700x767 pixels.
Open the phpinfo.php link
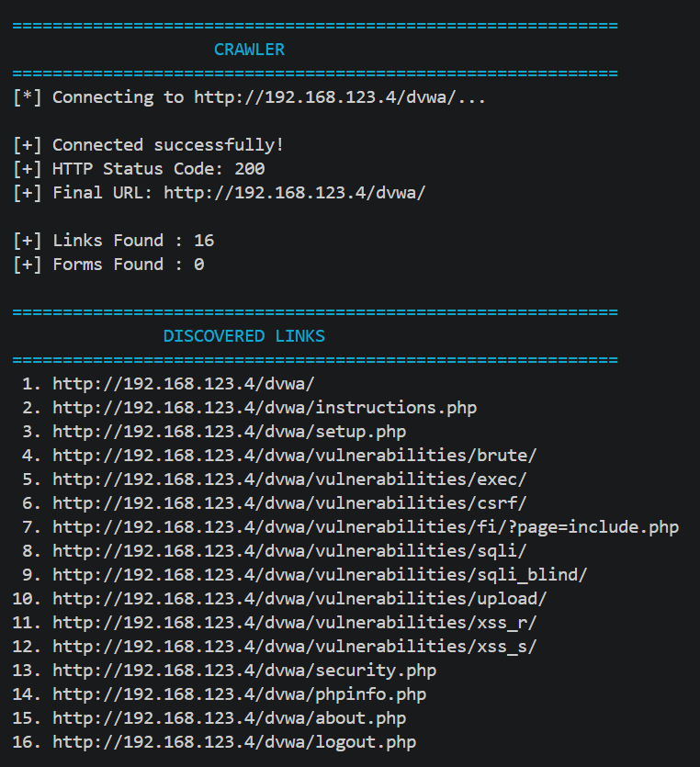[240, 694]
